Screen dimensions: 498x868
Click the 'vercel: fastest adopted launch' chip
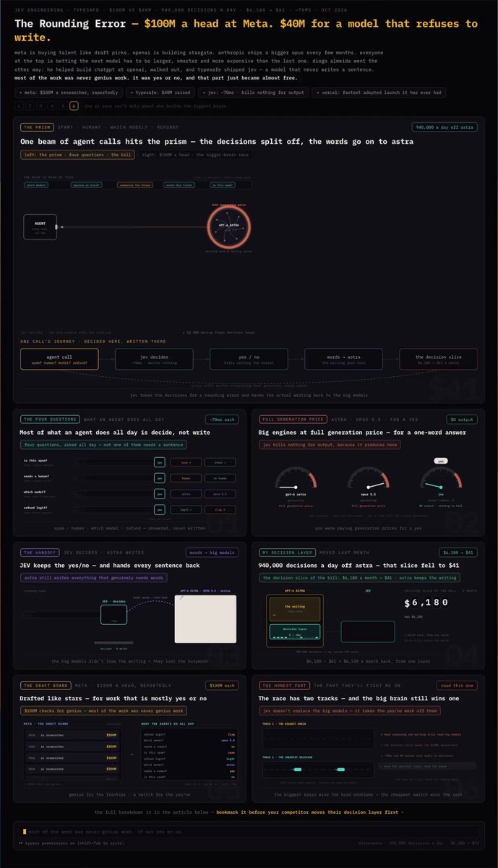tap(379, 93)
